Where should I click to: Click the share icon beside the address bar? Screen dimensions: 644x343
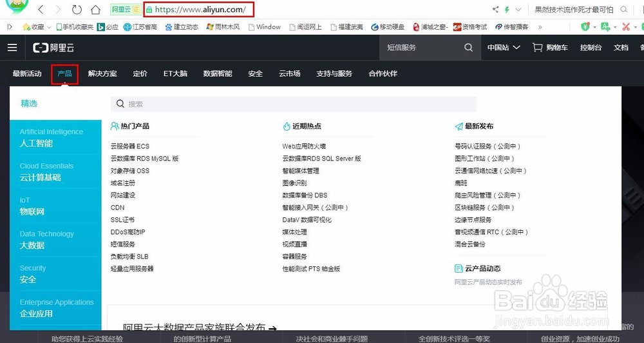[x=496, y=10]
